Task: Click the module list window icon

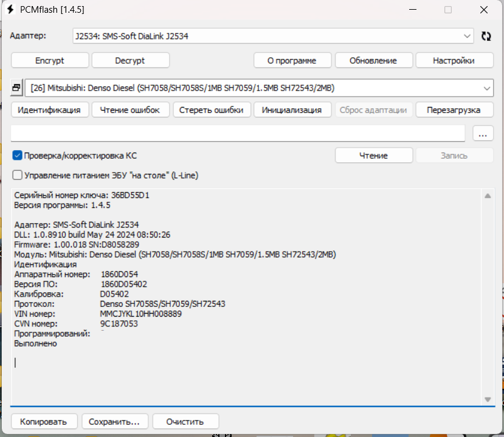Action: click(16, 88)
